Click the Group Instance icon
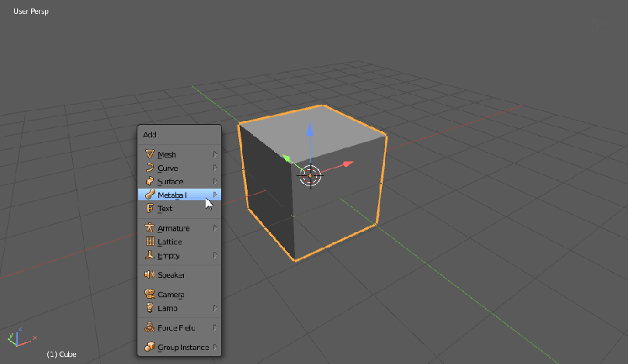This screenshot has height=364, width=628. pos(150,347)
